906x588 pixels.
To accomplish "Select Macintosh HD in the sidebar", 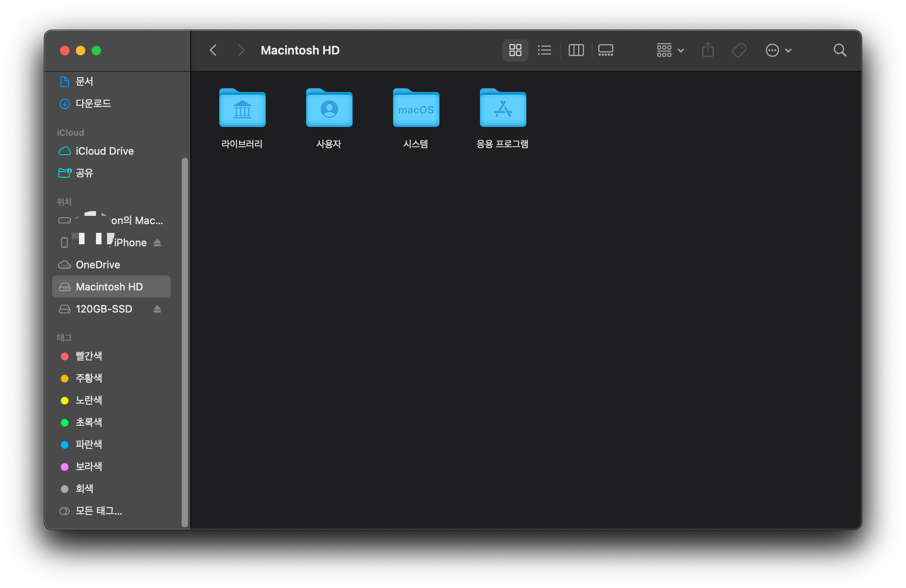I will pyautogui.click(x=111, y=287).
